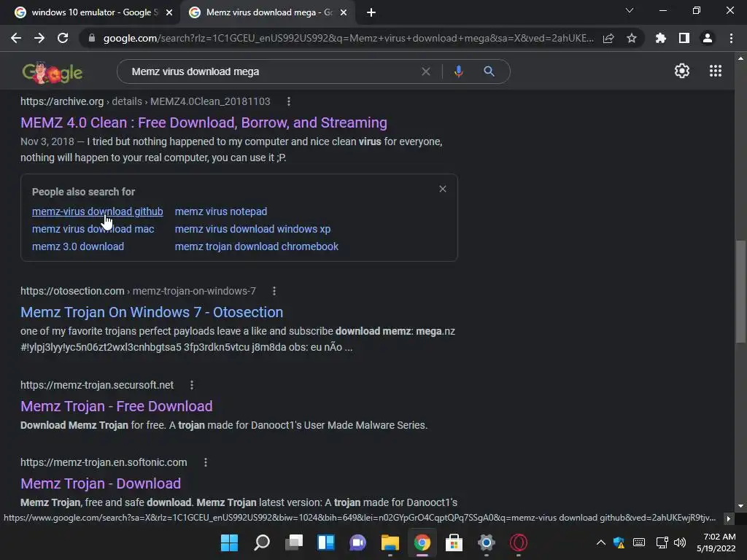The height and width of the screenshot is (560, 747).
Task: Open Memz Trojan On Windows 7 link
Action: pos(152,312)
